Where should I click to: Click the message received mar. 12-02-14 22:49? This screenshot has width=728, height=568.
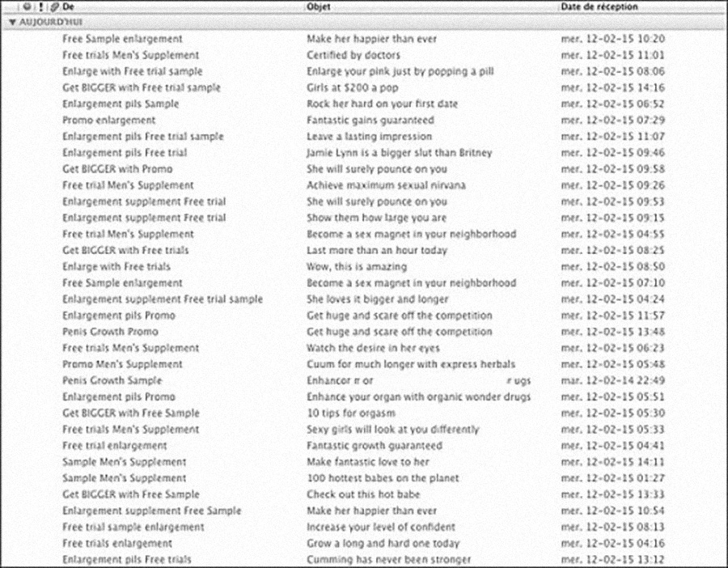tap(612, 380)
